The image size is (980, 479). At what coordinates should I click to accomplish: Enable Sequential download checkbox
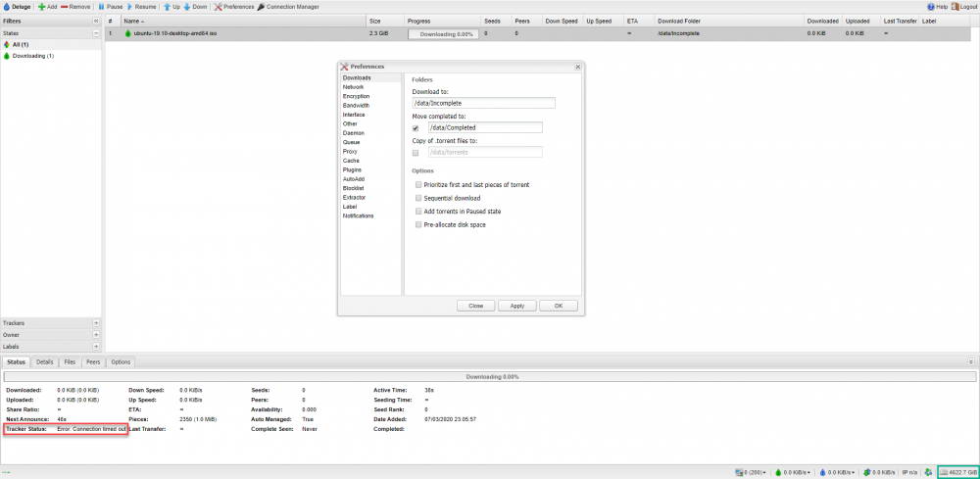[418, 198]
